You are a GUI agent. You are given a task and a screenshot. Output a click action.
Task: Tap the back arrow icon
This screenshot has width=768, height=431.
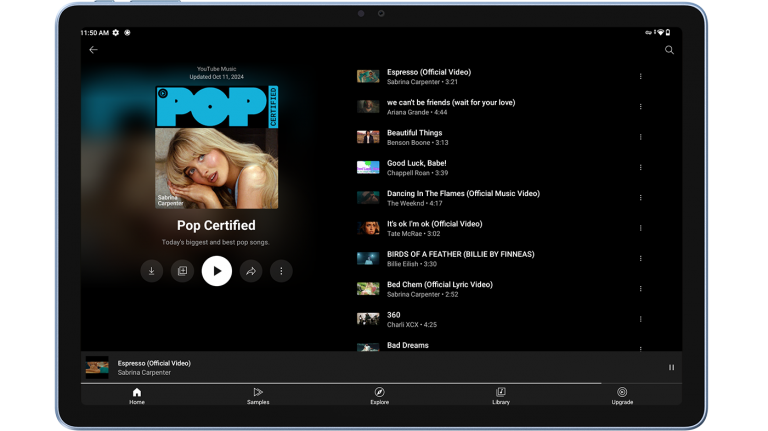(93, 50)
